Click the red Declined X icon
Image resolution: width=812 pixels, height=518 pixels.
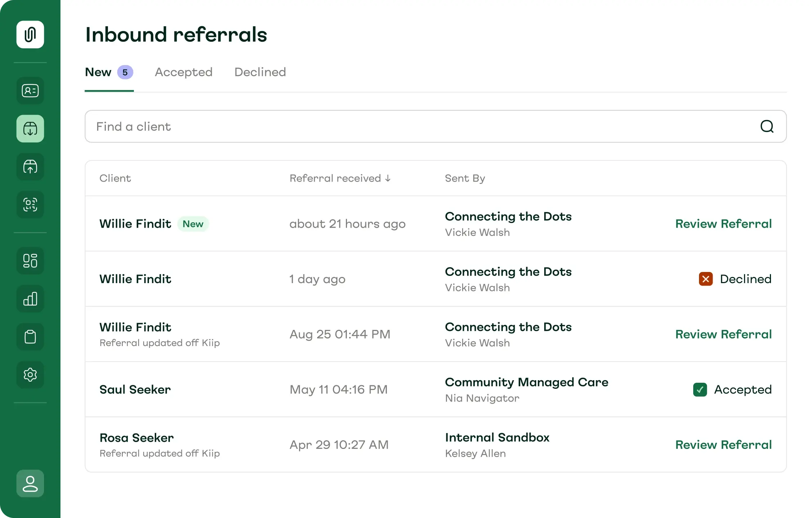[706, 279]
